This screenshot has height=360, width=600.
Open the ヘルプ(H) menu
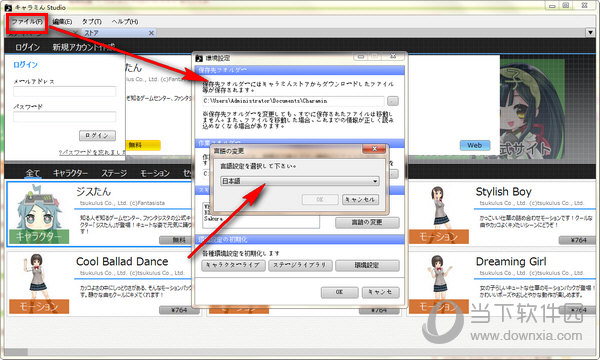125,22
